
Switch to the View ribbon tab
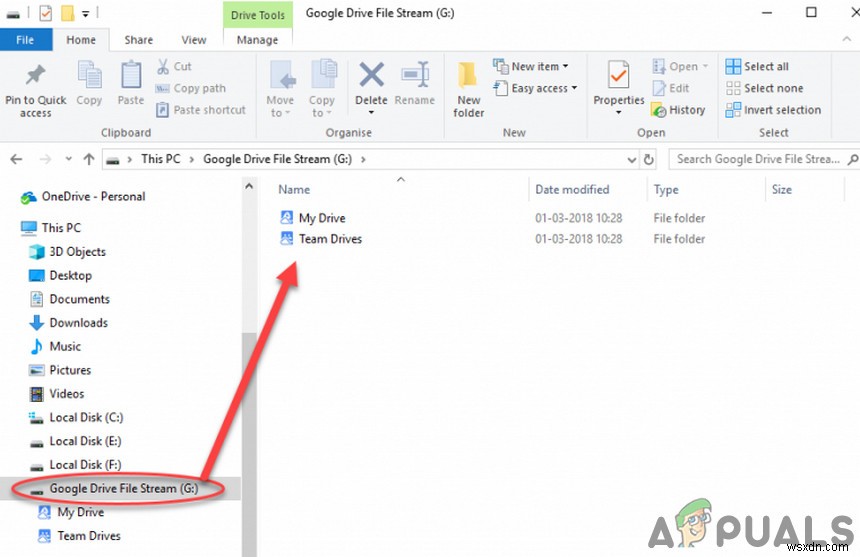tap(194, 40)
